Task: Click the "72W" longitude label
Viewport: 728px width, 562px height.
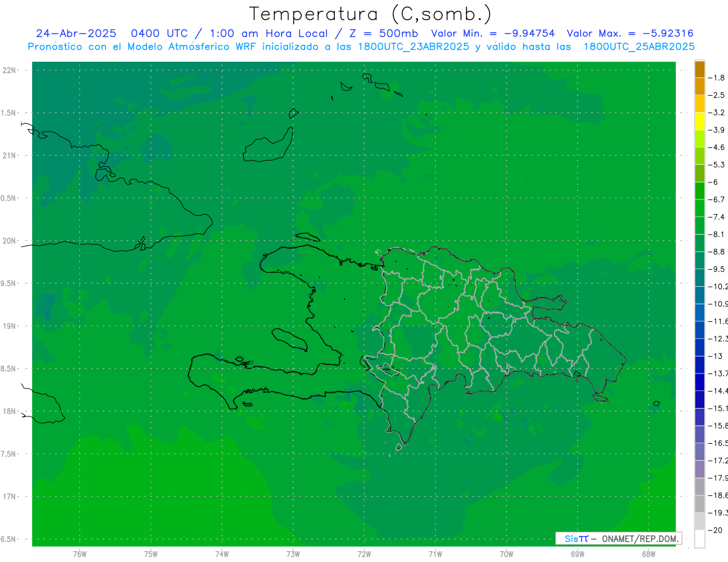Action: tap(364, 554)
